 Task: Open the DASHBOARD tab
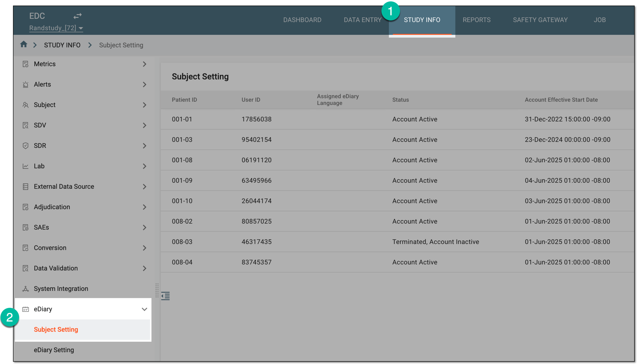(x=302, y=20)
